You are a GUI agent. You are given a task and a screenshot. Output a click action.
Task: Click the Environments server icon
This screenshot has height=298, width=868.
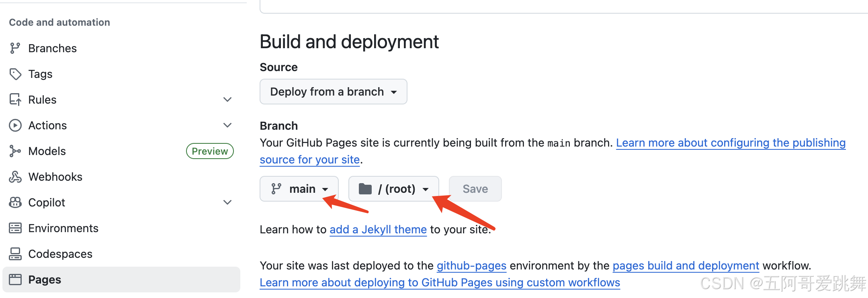point(15,228)
